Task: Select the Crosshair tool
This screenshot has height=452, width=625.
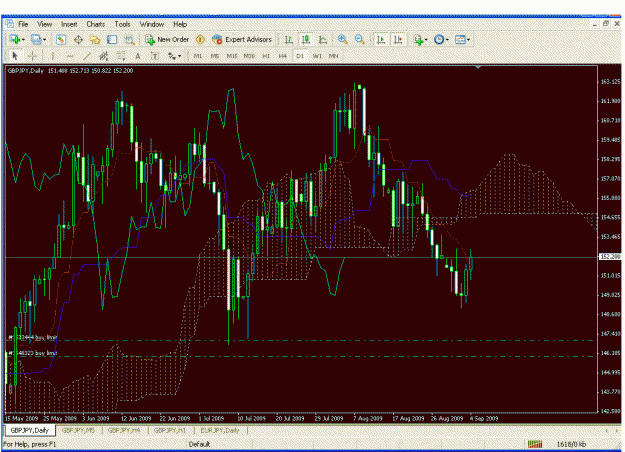Action: (32, 56)
